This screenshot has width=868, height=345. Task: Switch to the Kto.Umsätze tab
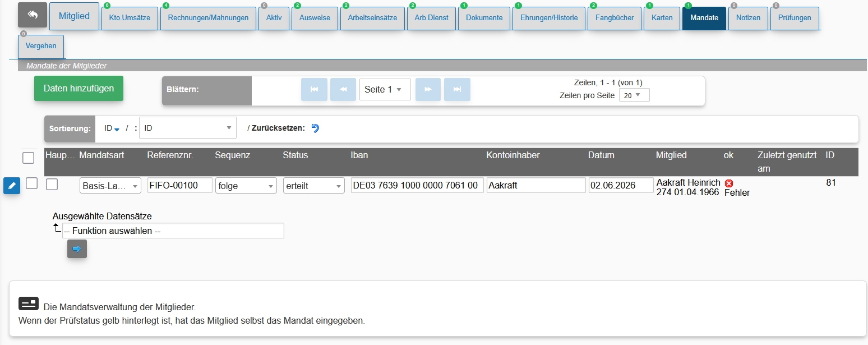(x=130, y=17)
